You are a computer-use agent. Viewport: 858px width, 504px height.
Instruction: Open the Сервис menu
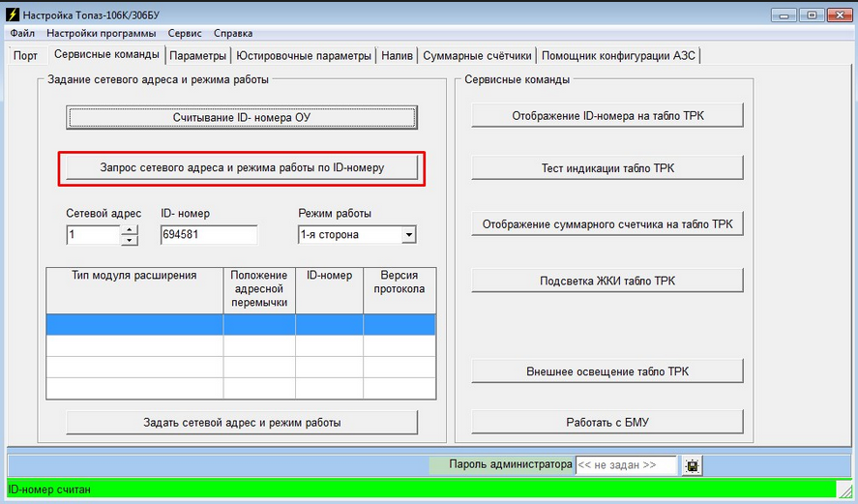(185, 34)
